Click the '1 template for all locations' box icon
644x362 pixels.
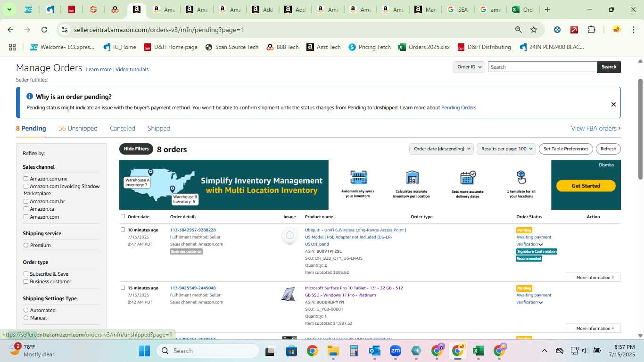(x=521, y=178)
